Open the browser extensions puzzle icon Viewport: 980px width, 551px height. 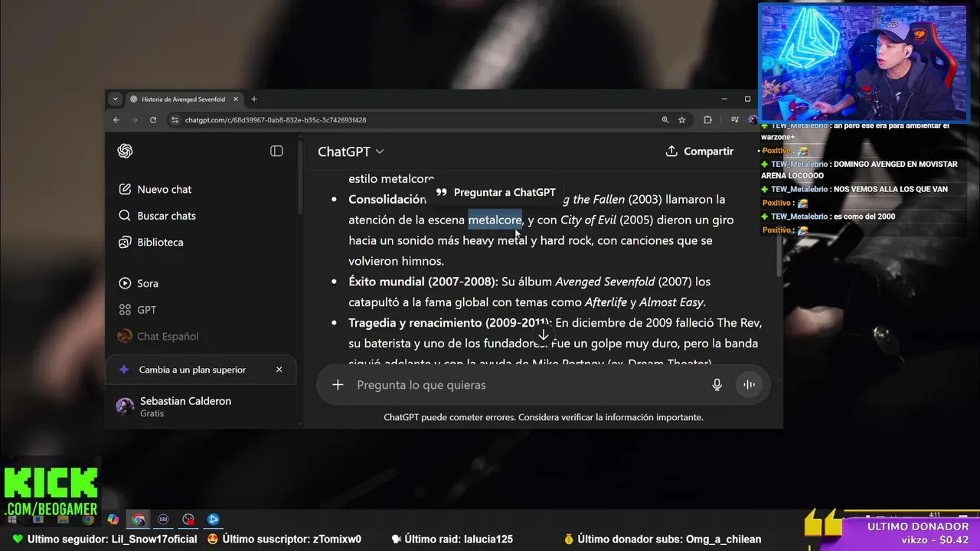(707, 120)
